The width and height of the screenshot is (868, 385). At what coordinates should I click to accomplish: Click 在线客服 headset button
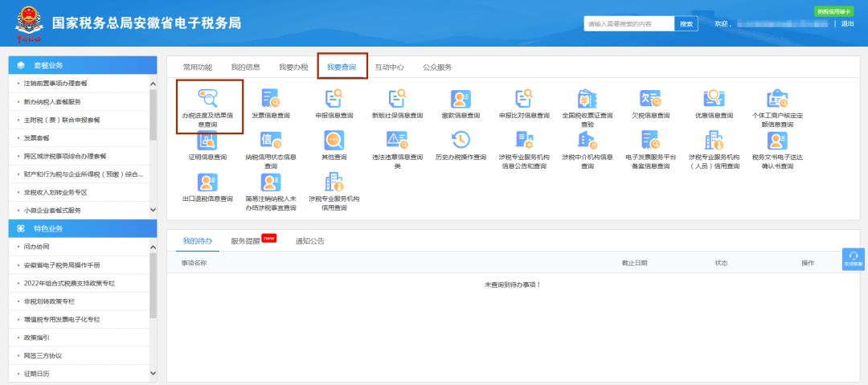[853, 259]
